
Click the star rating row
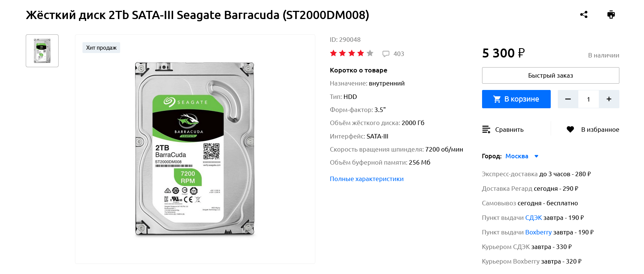pyautogui.click(x=351, y=53)
